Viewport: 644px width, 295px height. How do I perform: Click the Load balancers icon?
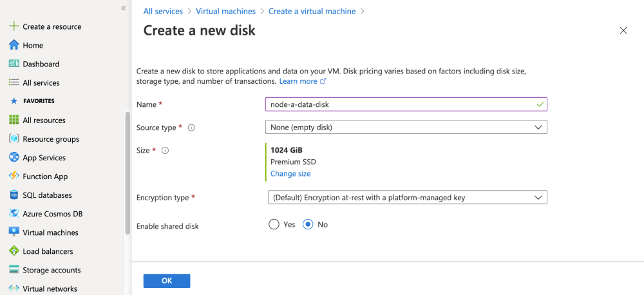[x=14, y=251]
